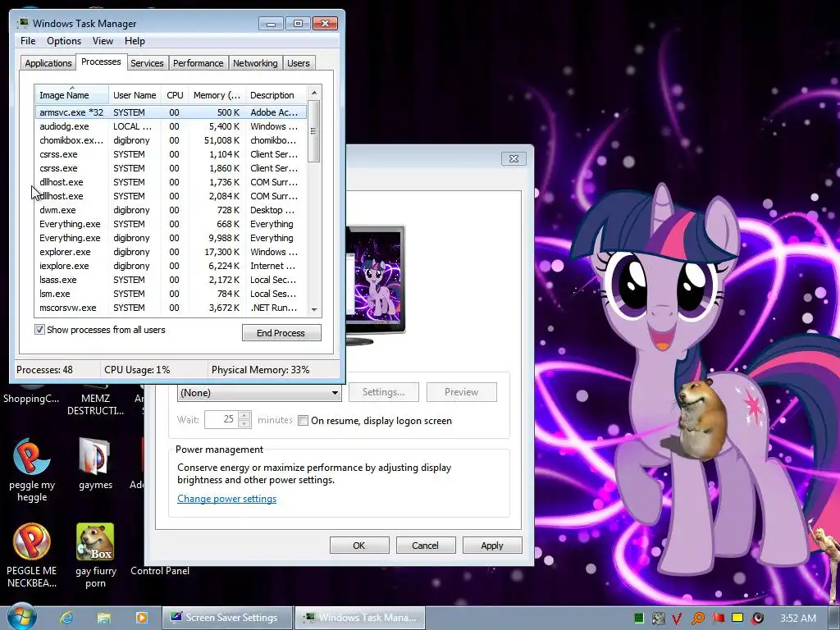The image size is (840, 630).
Task: Switch to the Networking tab
Action: (x=255, y=62)
